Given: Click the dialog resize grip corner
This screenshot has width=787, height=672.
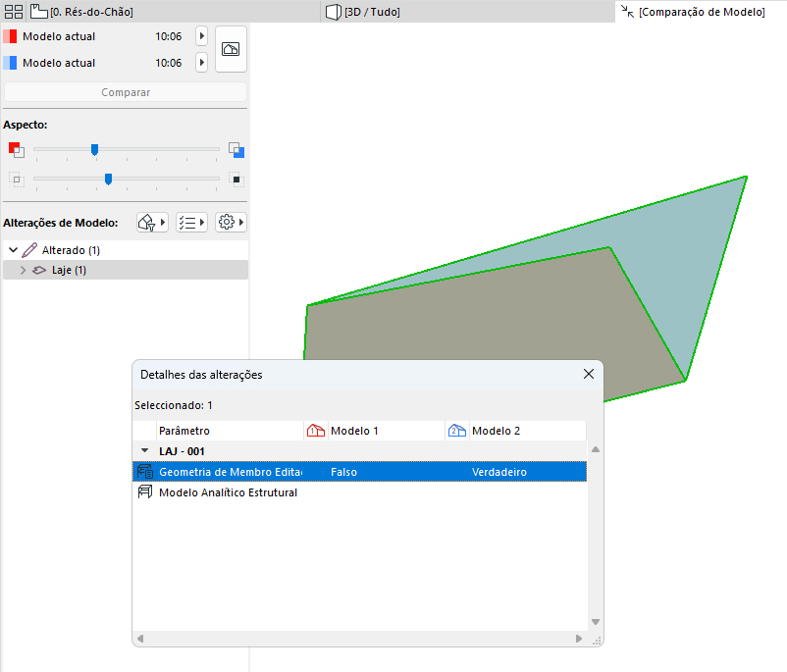Looking at the screenshot, I should 597,641.
